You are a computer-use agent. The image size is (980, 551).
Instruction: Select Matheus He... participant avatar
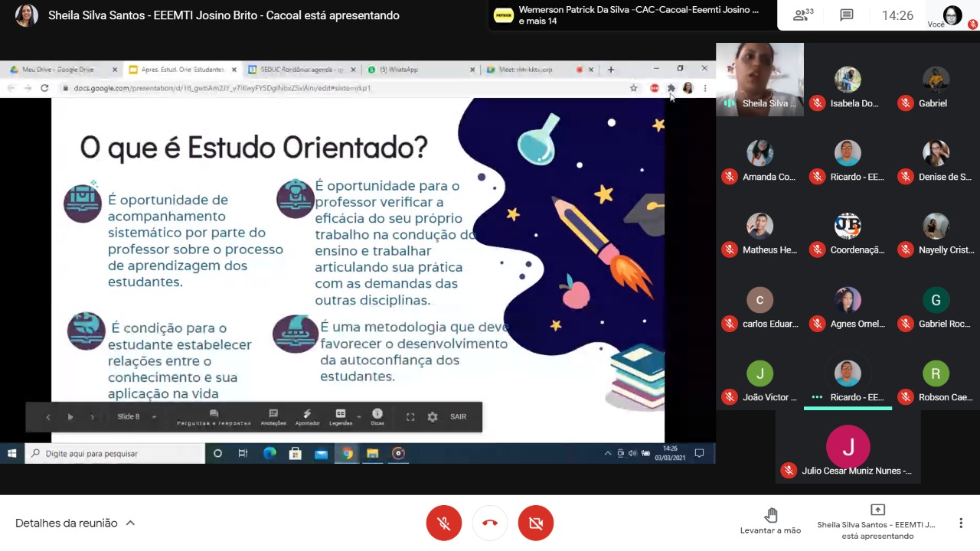point(759,227)
